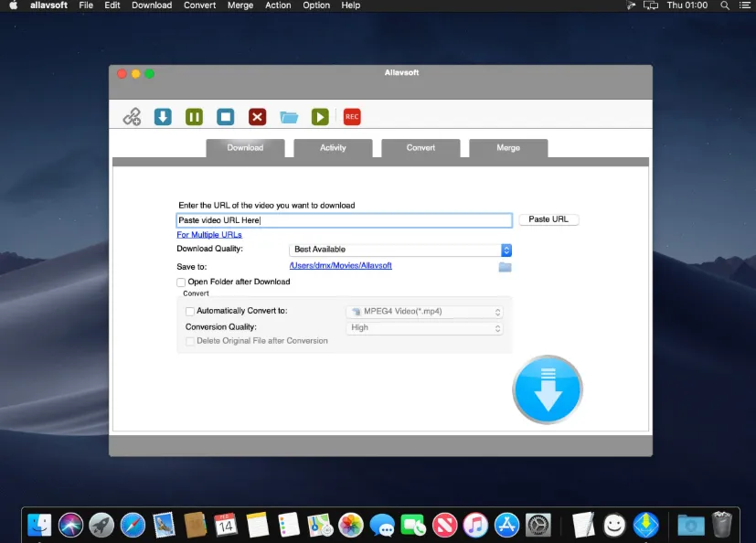
Task: Open the MPEG4 Video format dropdown
Action: 424,312
